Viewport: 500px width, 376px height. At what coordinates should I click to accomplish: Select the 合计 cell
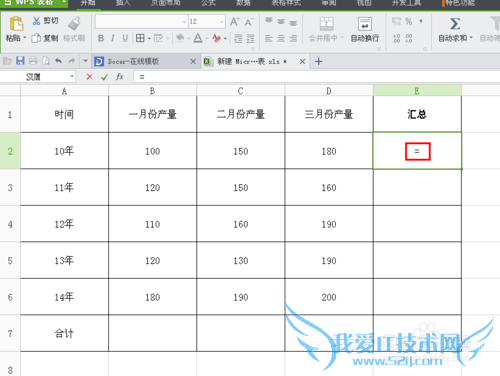64,333
